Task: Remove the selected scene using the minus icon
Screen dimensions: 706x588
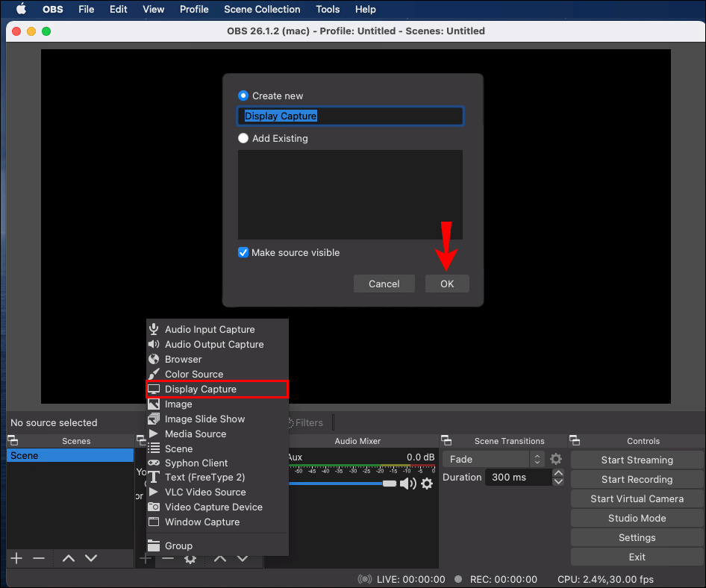Action: coord(40,557)
